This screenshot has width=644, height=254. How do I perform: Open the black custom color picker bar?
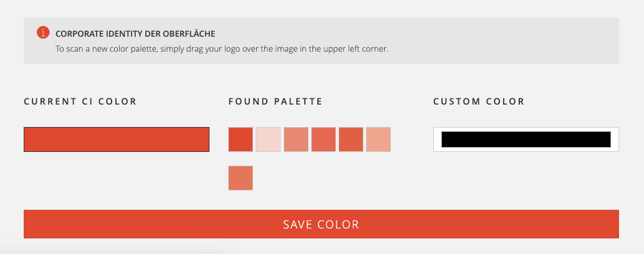(x=526, y=139)
